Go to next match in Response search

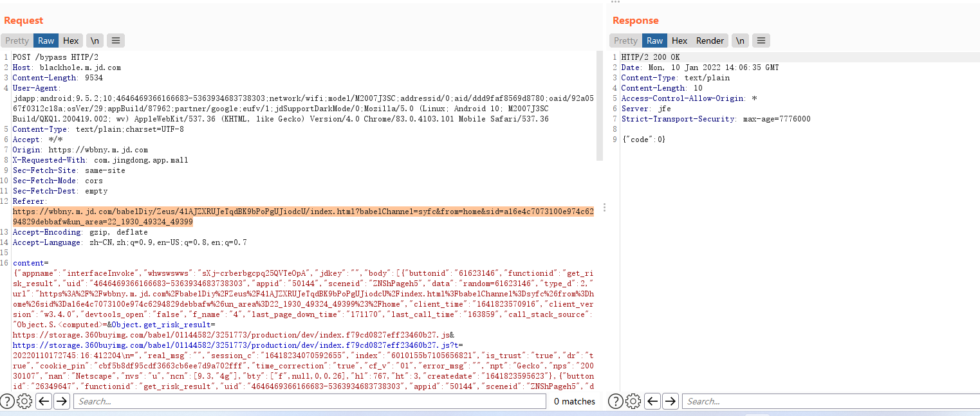click(670, 401)
